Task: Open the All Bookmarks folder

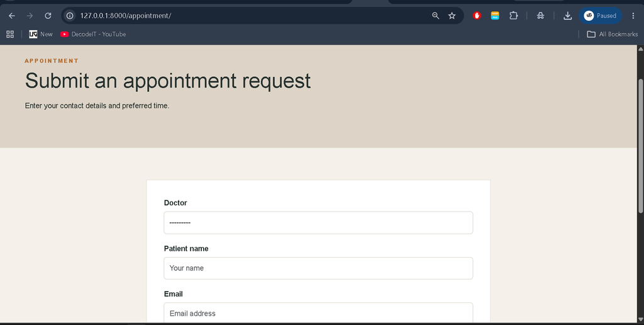Action: tap(613, 34)
